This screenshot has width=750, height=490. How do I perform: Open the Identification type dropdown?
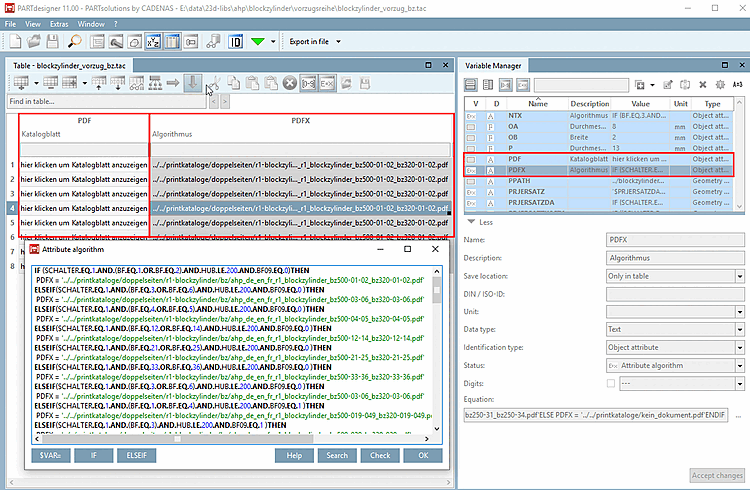[739, 348]
